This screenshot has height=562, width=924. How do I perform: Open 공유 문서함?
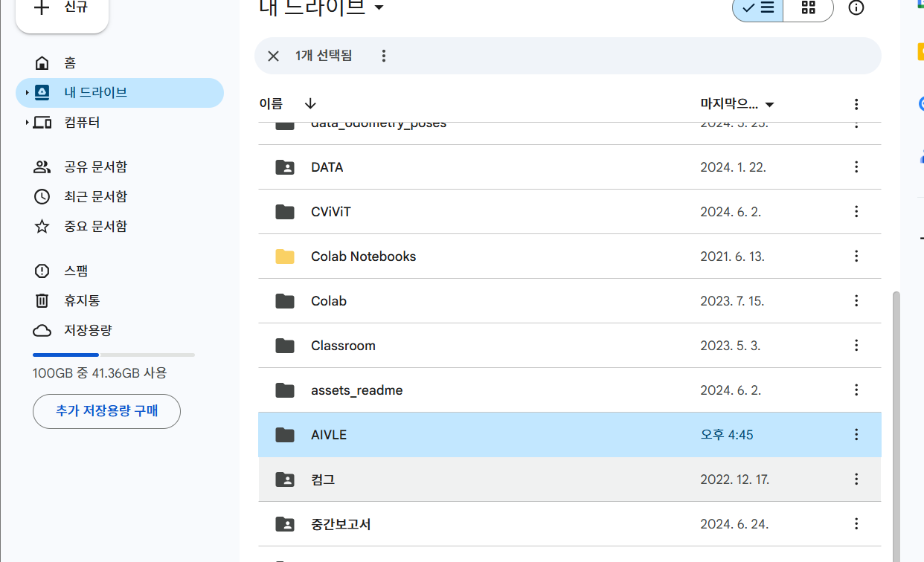119,167
